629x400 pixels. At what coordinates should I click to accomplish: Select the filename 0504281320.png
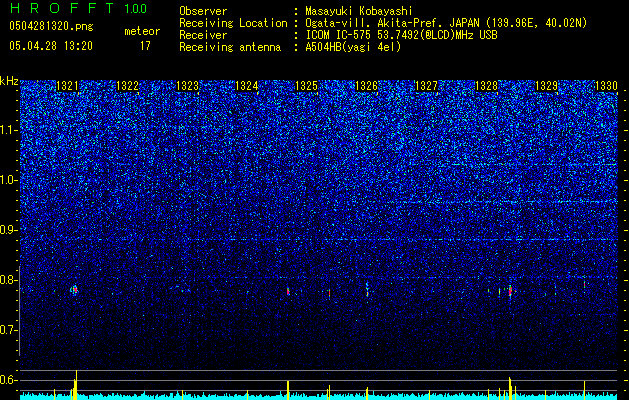(51, 27)
